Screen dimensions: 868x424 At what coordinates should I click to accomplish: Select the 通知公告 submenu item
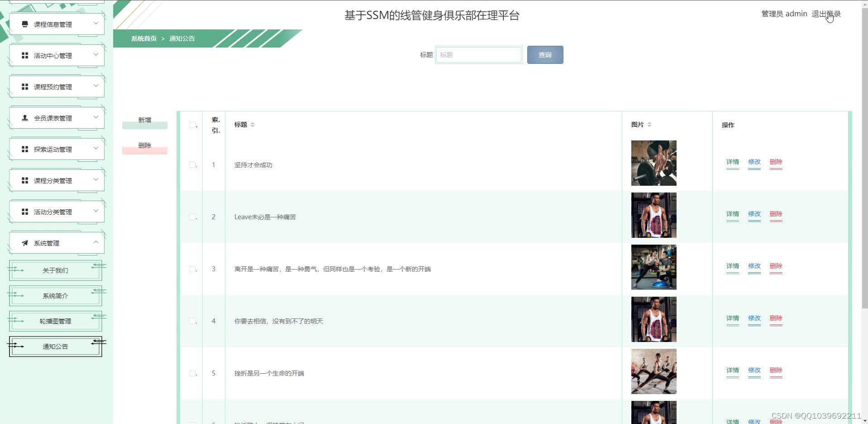(x=55, y=347)
